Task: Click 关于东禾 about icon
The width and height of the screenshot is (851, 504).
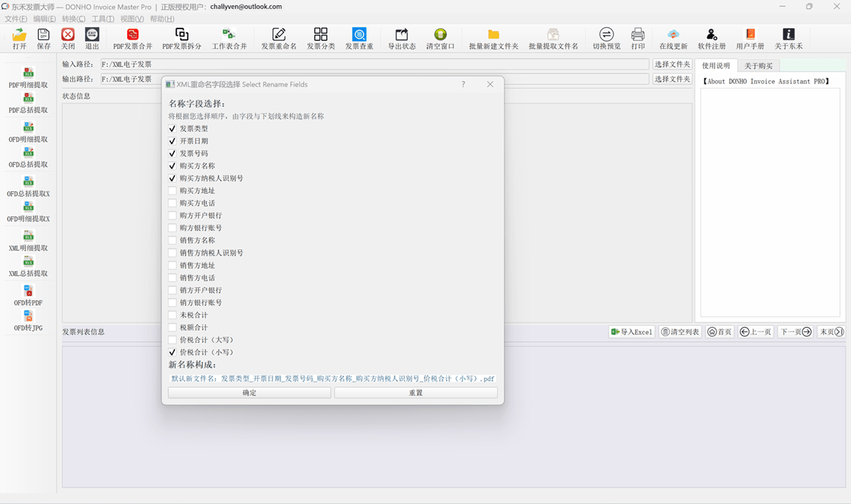Action: click(x=789, y=39)
